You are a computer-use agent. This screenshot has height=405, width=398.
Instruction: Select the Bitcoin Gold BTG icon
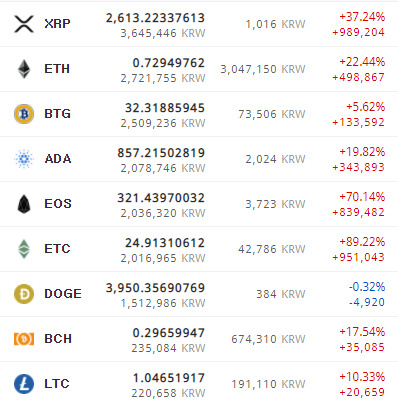tap(24, 114)
